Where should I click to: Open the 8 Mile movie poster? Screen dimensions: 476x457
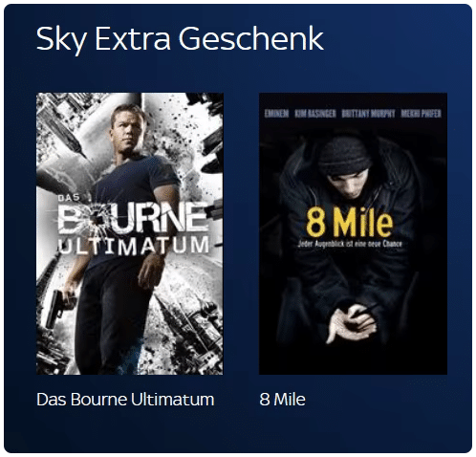tap(353, 233)
